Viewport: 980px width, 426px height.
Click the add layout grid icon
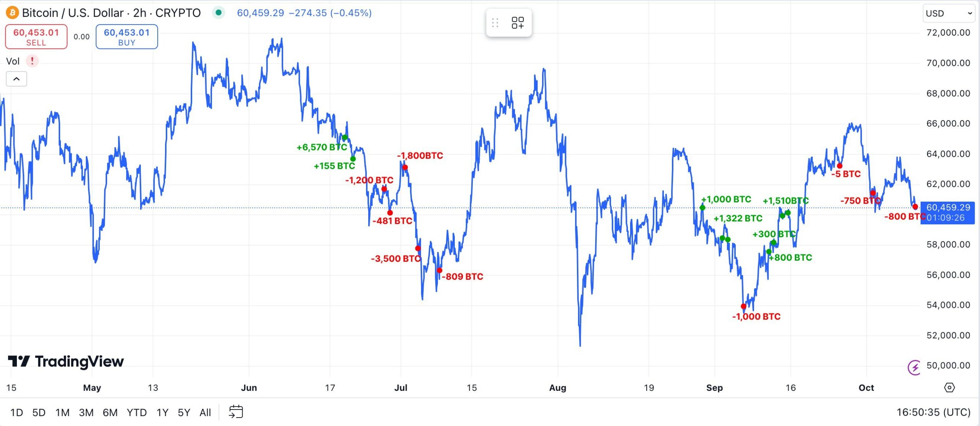pos(518,23)
